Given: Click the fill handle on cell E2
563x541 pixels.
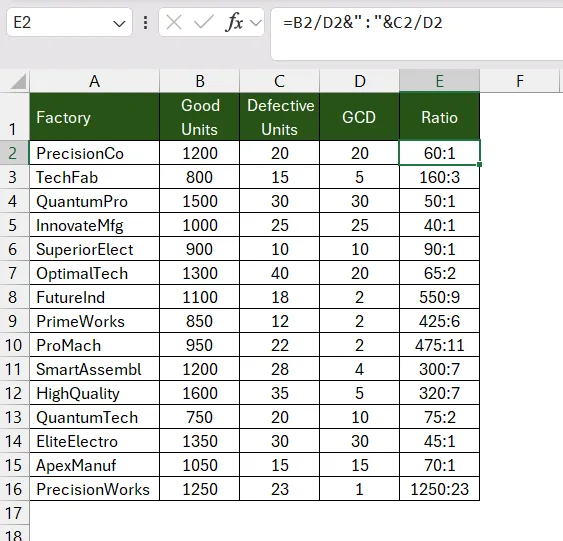Looking at the screenshot, I should tap(480, 164).
